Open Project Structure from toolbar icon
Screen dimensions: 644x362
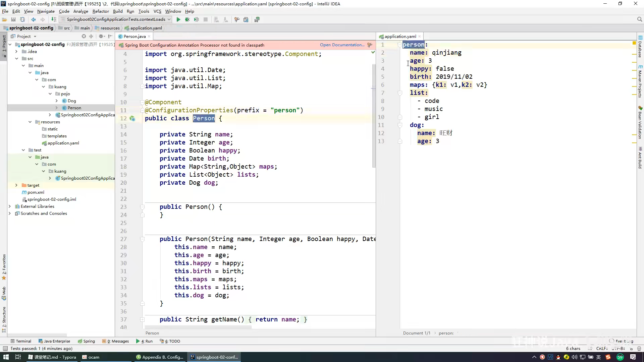tap(246, 19)
